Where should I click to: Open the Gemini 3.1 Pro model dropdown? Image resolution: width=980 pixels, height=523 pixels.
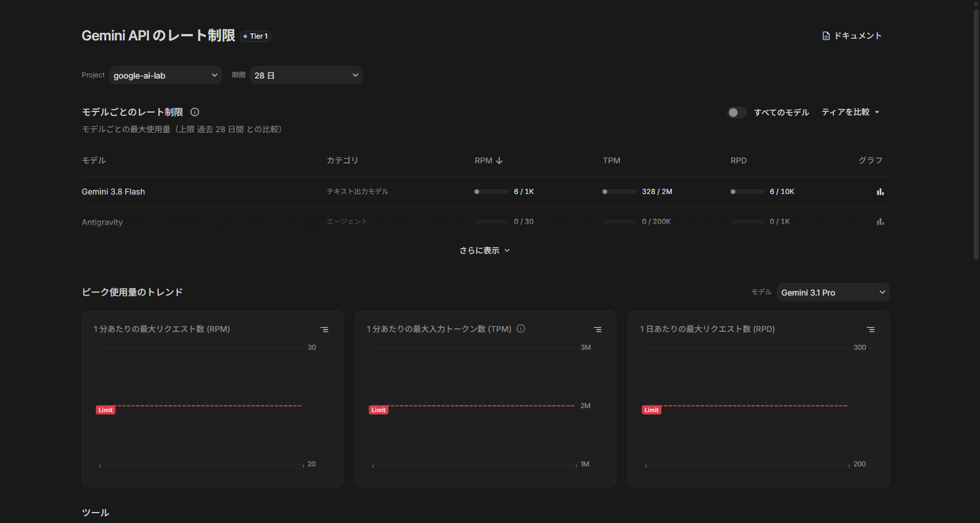(833, 292)
